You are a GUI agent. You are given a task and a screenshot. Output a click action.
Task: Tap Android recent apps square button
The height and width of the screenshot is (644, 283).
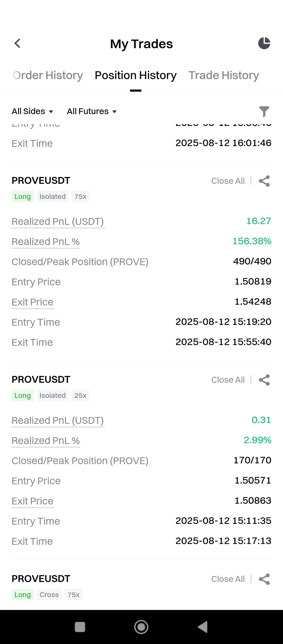coord(80,627)
